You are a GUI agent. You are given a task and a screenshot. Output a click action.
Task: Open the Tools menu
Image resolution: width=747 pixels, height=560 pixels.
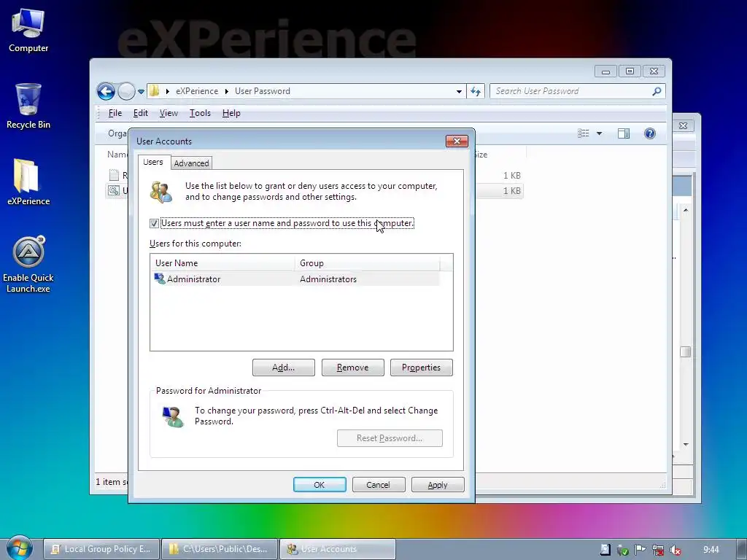point(200,113)
